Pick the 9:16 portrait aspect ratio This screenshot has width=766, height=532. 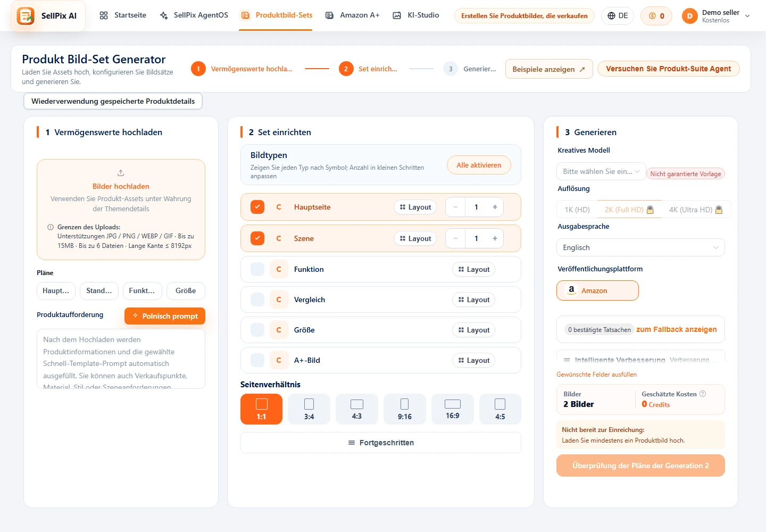click(405, 409)
